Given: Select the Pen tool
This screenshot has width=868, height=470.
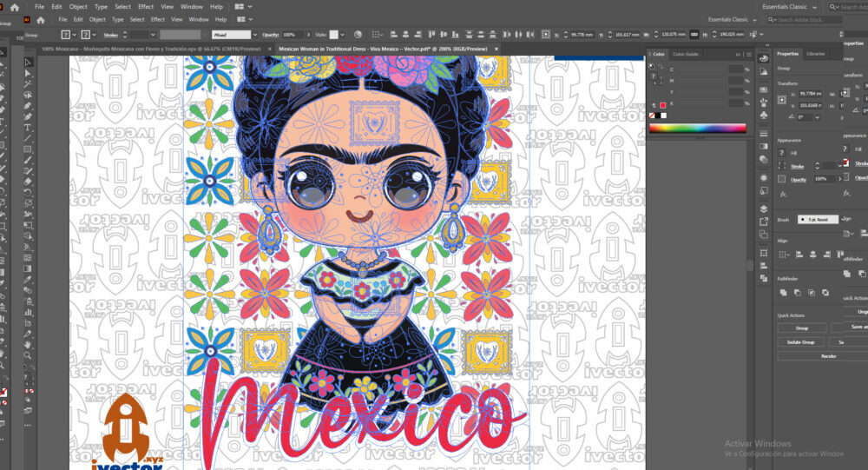Looking at the screenshot, I should [28, 106].
